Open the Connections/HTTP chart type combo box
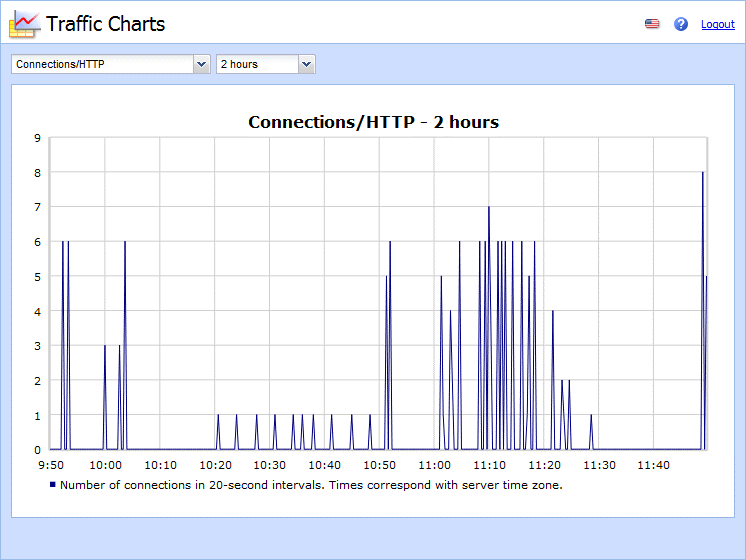The width and height of the screenshot is (746, 560). pyautogui.click(x=102, y=64)
